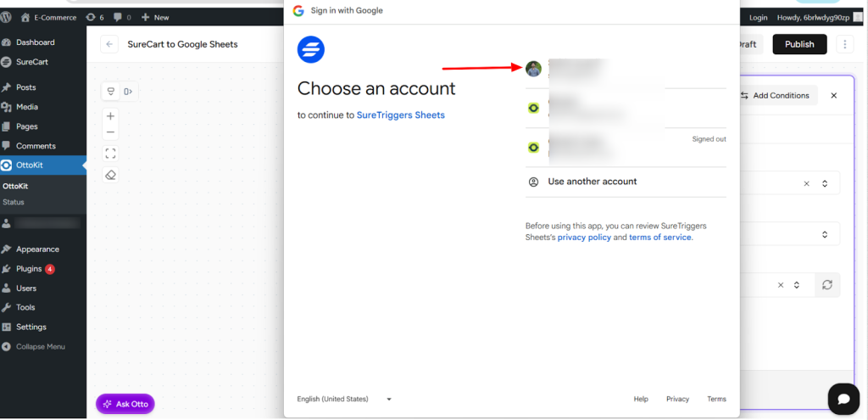Open Plugins in the sidebar menu
This screenshot has width=868, height=420.
pos(29,269)
